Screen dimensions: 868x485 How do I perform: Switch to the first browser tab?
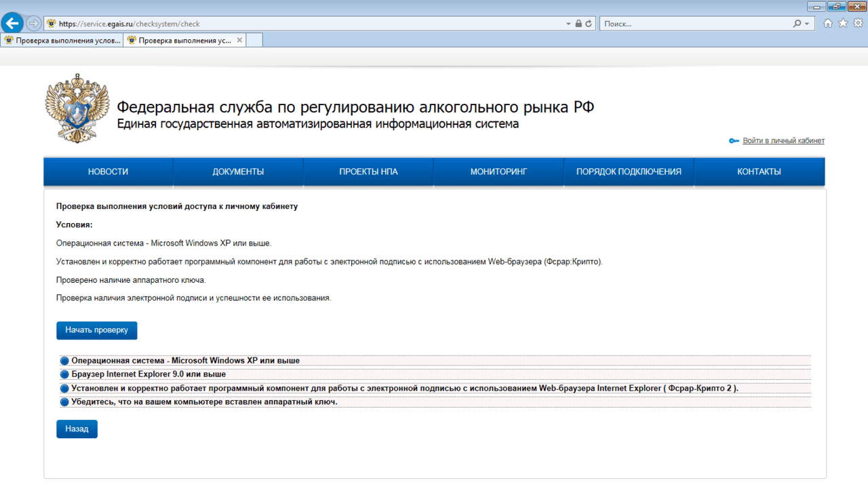(x=62, y=40)
